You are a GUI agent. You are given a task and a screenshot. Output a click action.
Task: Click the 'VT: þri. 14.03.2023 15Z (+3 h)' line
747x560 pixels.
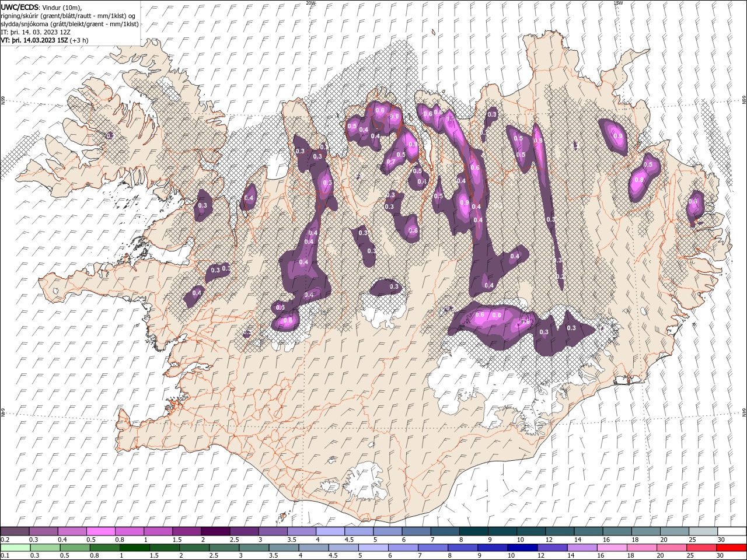click(x=45, y=40)
